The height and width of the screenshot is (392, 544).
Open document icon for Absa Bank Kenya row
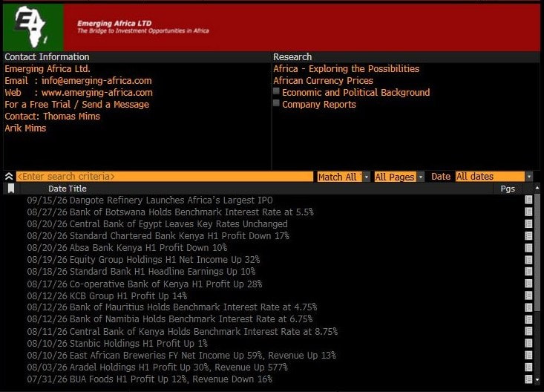click(x=528, y=247)
